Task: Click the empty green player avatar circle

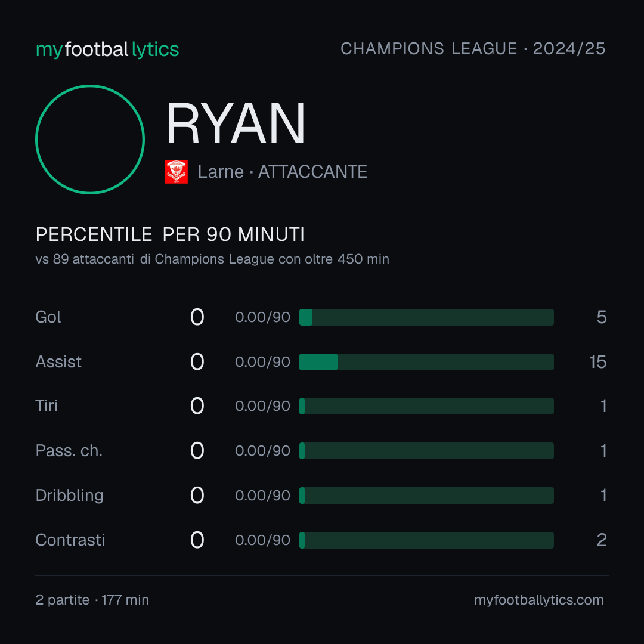Action: pyautogui.click(x=90, y=139)
